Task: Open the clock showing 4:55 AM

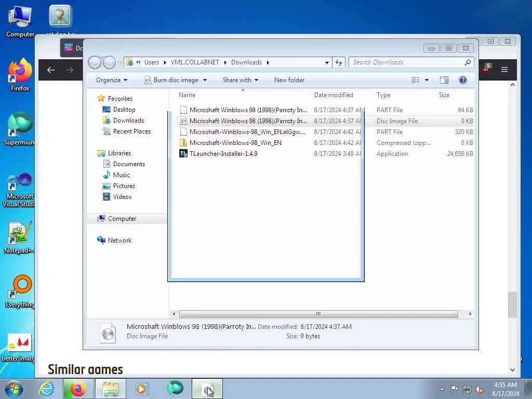Action: tap(506, 389)
